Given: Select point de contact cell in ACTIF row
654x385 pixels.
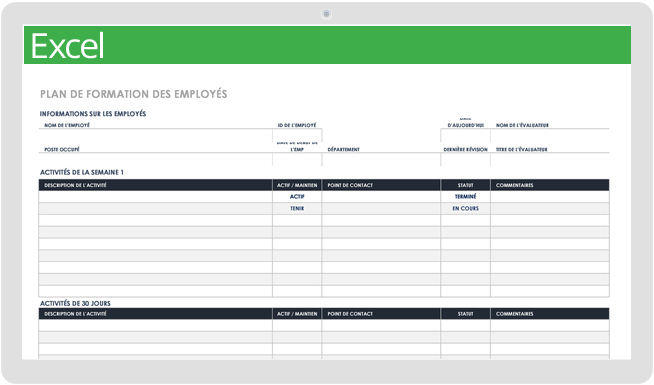Looking at the screenshot, I should (381, 197).
